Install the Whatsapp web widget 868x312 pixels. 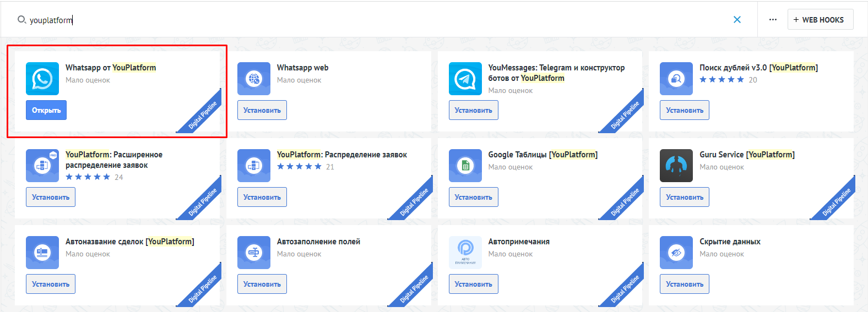point(262,110)
